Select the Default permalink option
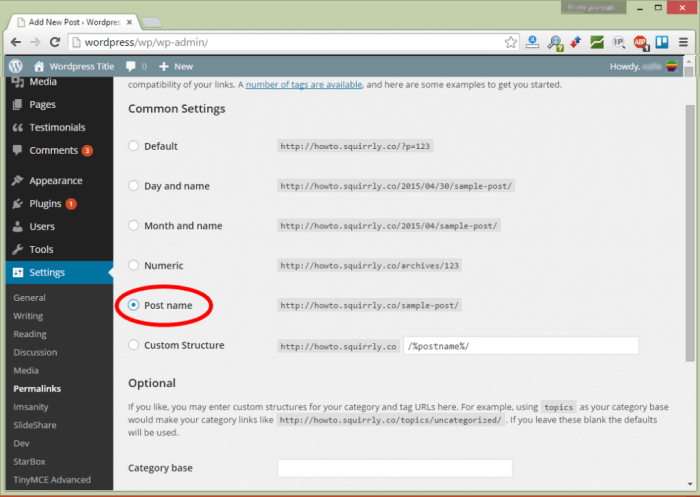The image size is (700, 497). coord(134,146)
